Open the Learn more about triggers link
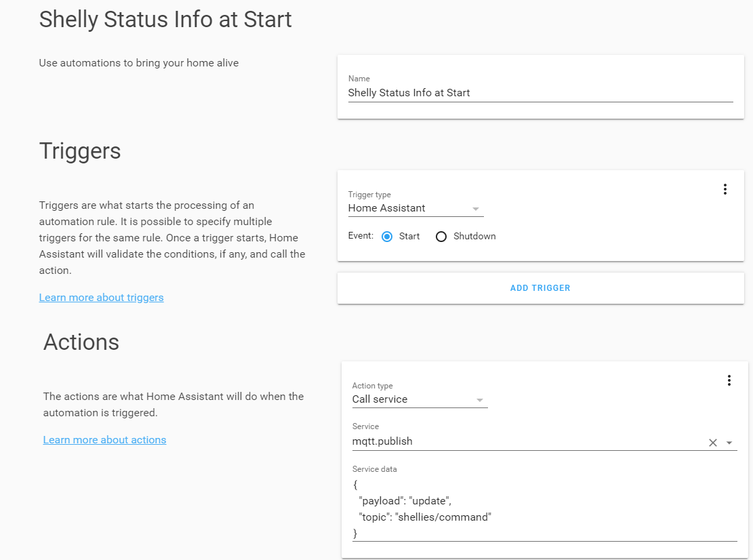The image size is (753, 560). pos(101,297)
